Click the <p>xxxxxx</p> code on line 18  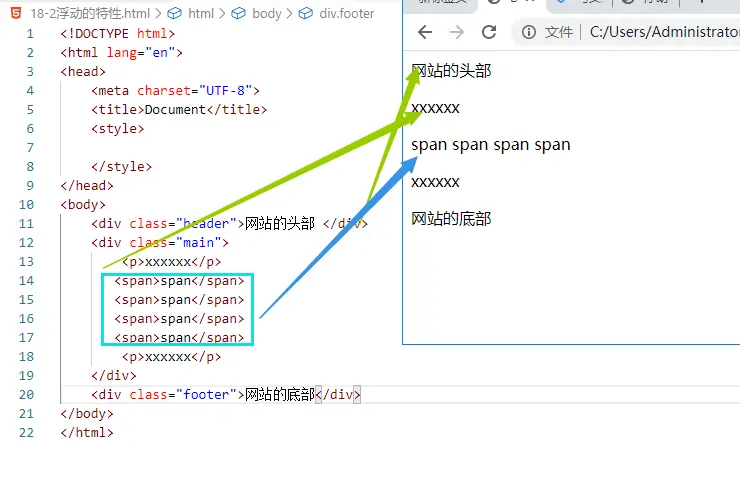point(171,356)
